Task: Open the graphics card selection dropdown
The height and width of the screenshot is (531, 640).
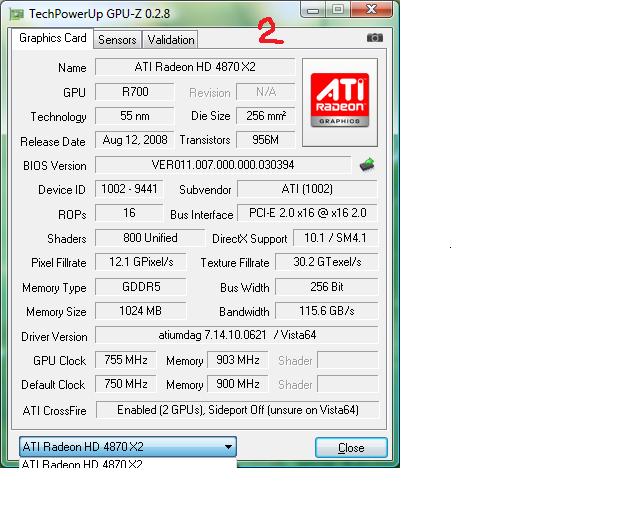Action: (128, 447)
